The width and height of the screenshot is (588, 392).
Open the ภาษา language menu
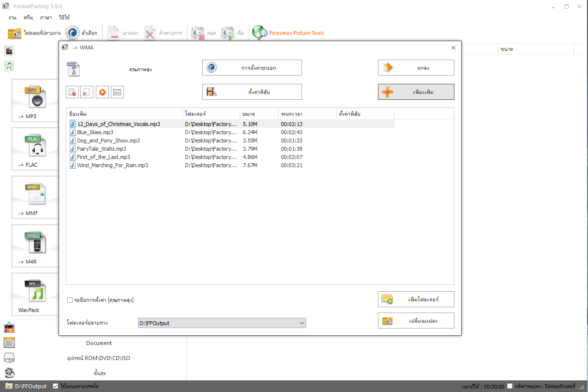click(46, 17)
